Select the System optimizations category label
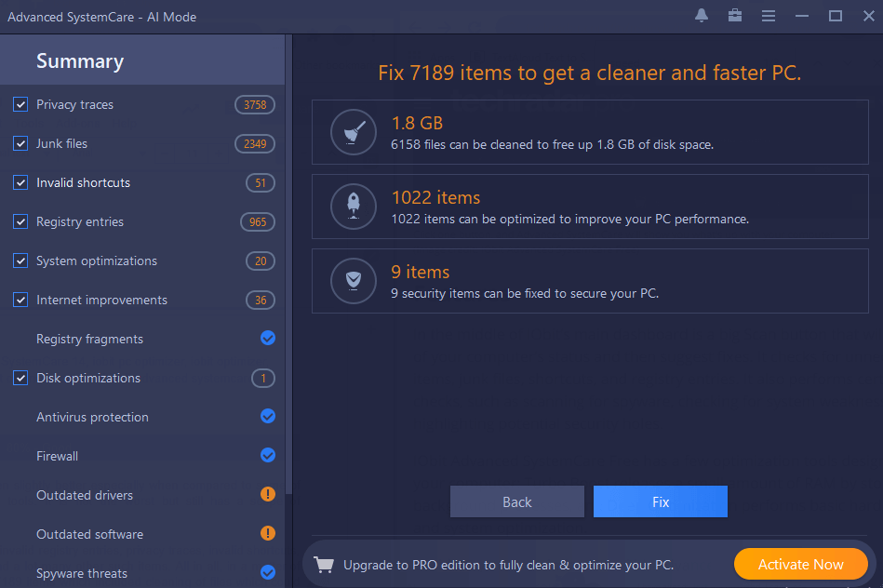 coord(97,261)
